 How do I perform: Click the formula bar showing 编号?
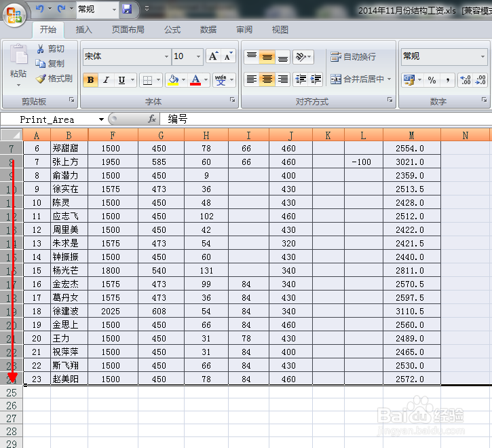[326, 119]
